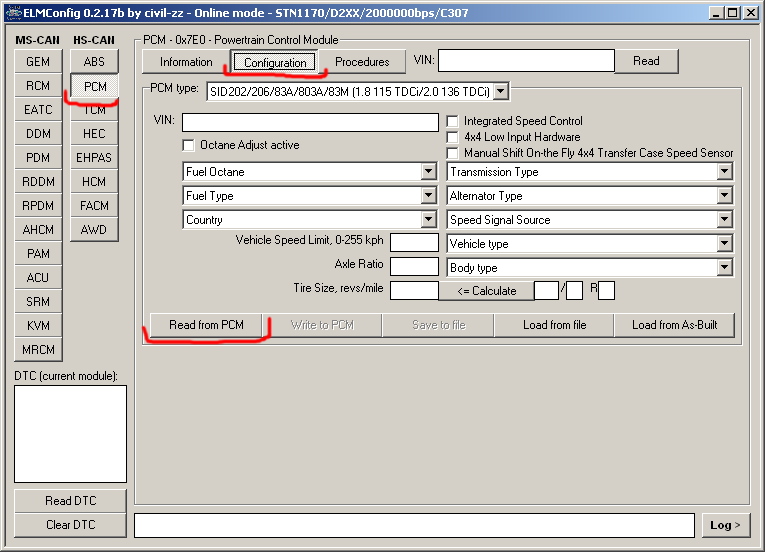This screenshot has height=552, width=765.
Task: Open the Alternator Type dropdown
Action: [x=725, y=195]
